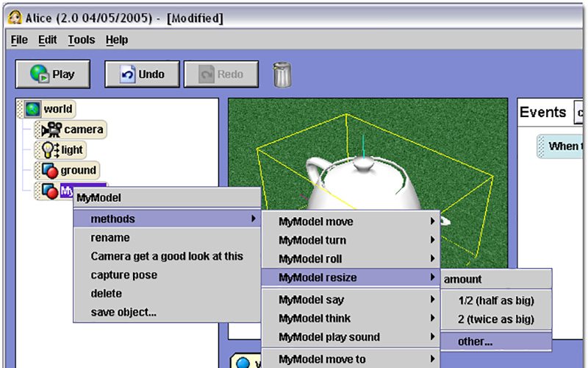Click the submenu arrow next to methods
588x368 pixels.
click(x=254, y=218)
